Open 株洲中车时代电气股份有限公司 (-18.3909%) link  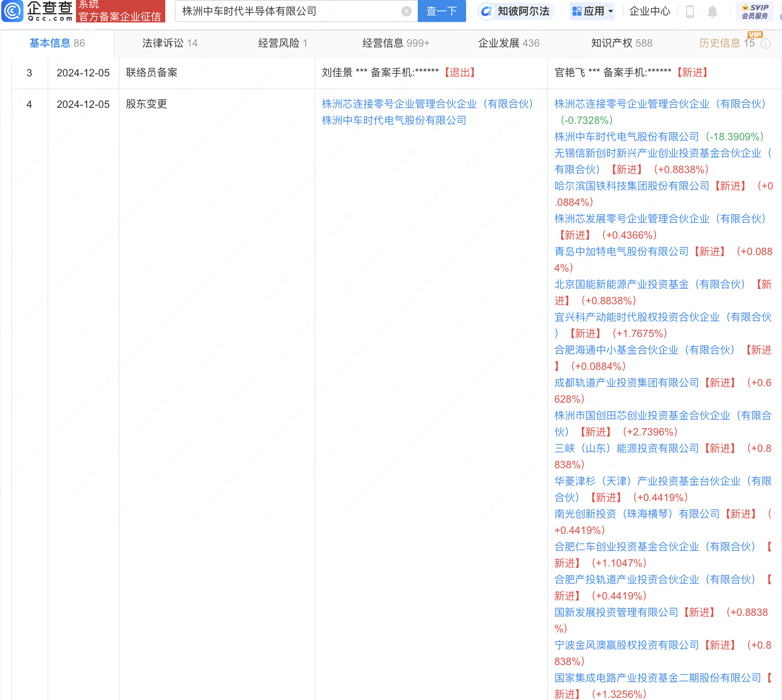(x=627, y=137)
